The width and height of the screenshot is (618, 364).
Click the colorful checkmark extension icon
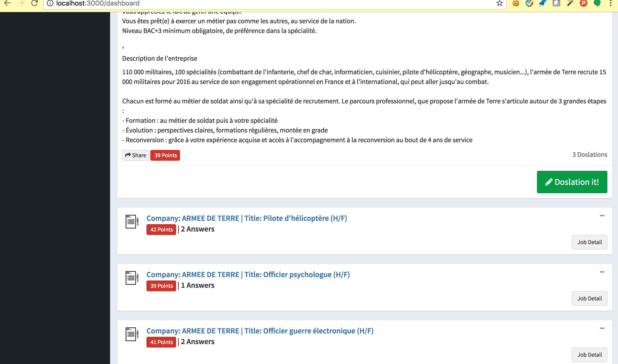click(x=529, y=3)
